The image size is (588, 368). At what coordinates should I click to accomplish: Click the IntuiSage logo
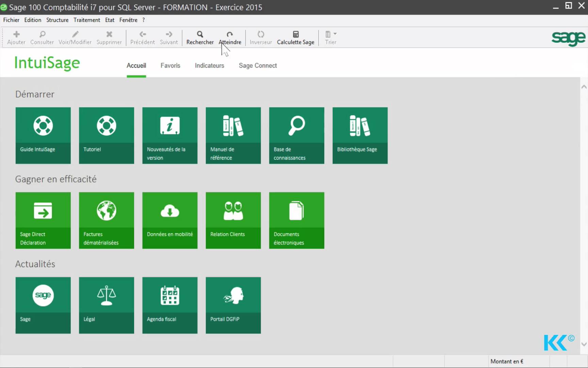click(x=47, y=63)
